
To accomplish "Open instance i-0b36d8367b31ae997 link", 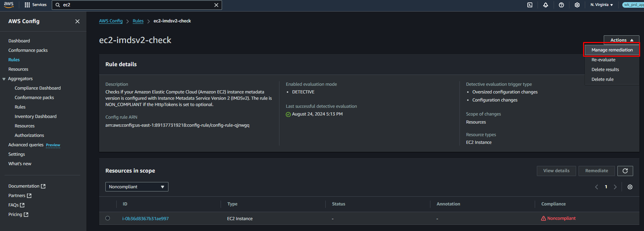I will 145,219.
